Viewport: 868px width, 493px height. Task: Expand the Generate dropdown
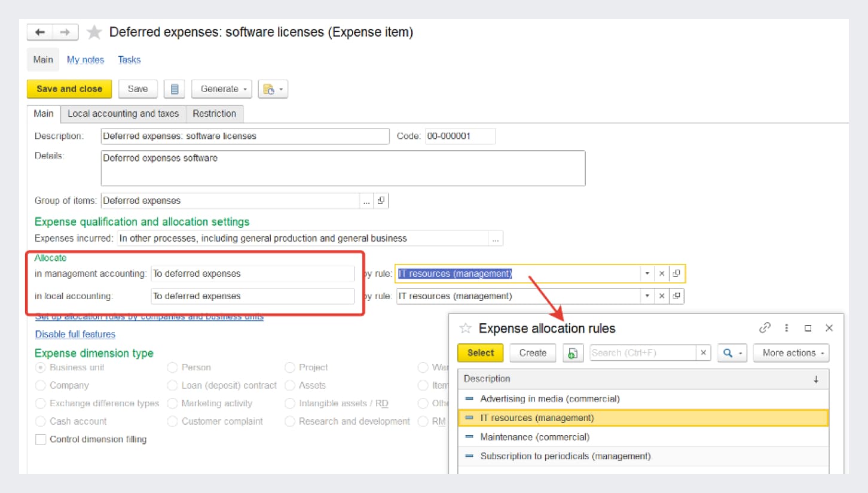coord(222,89)
